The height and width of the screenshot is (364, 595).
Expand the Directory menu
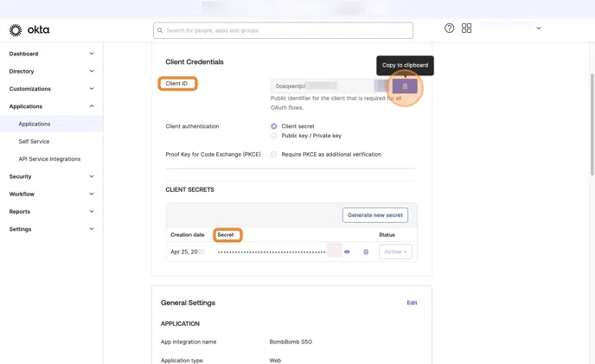[92, 71]
